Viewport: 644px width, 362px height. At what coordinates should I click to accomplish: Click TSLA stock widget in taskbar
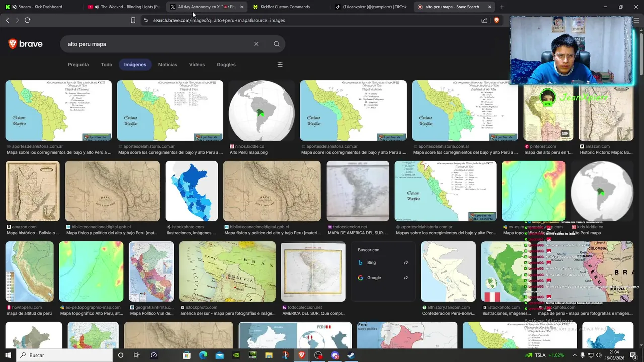(x=544, y=355)
